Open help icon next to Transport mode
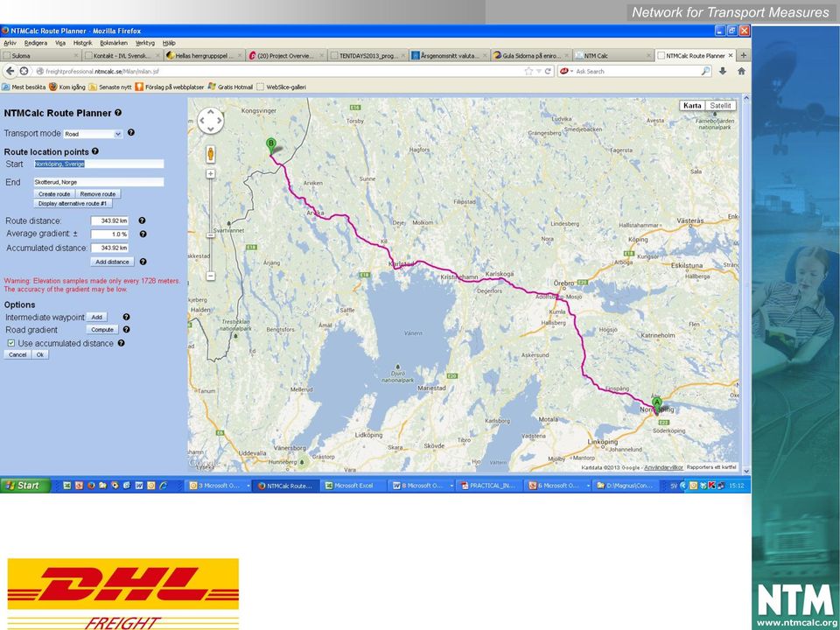The image size is (840, 630). tap(130, 132)
